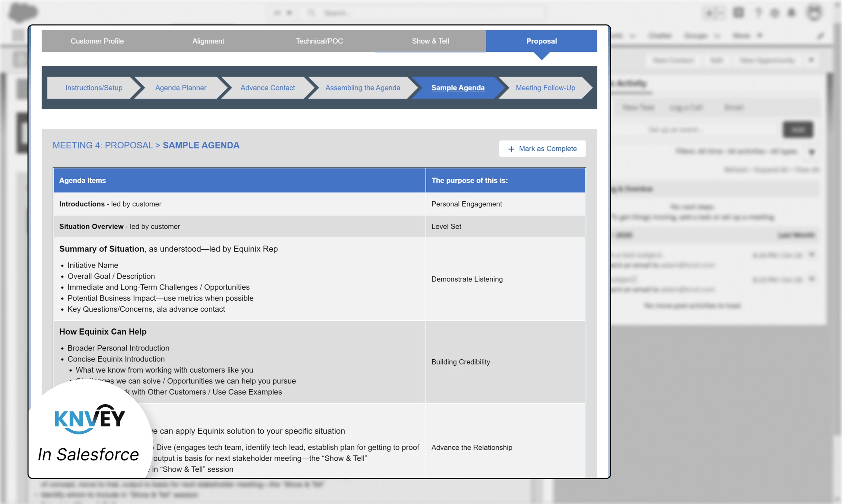842x504 pixels.
Task: Expand the More navigation dropdown
Action: point(760,36)
